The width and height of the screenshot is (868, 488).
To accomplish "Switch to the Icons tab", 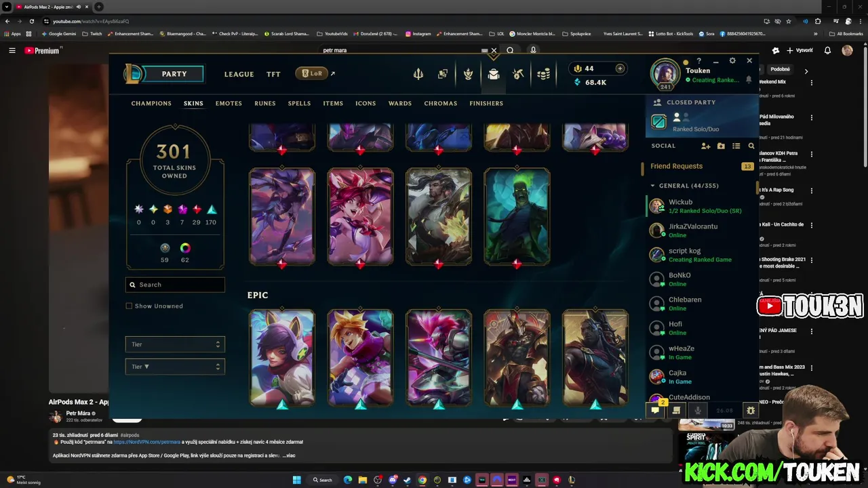I will point(366,103).
